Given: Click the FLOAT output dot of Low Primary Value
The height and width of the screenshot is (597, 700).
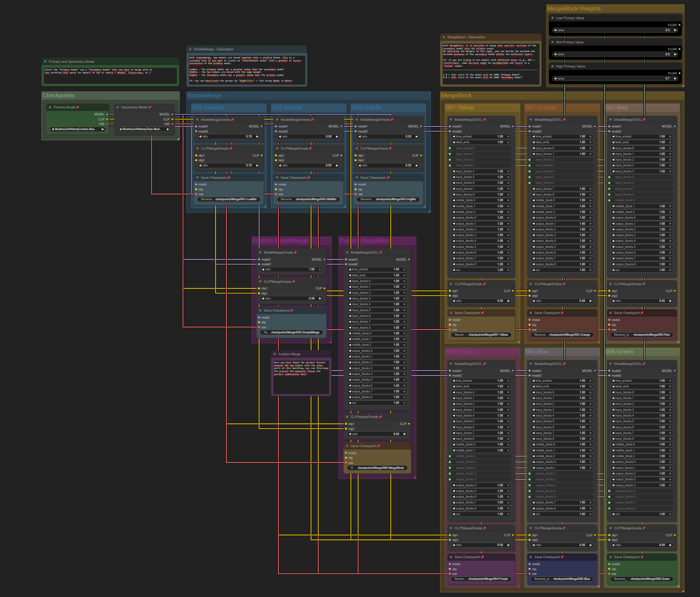Looking at the screenshot, I should [x=679, y=25].
